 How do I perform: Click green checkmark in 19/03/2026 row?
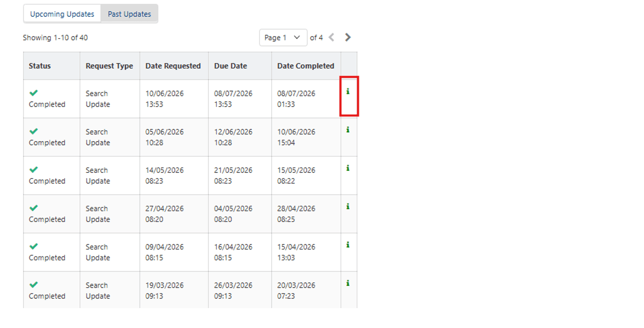34,284
